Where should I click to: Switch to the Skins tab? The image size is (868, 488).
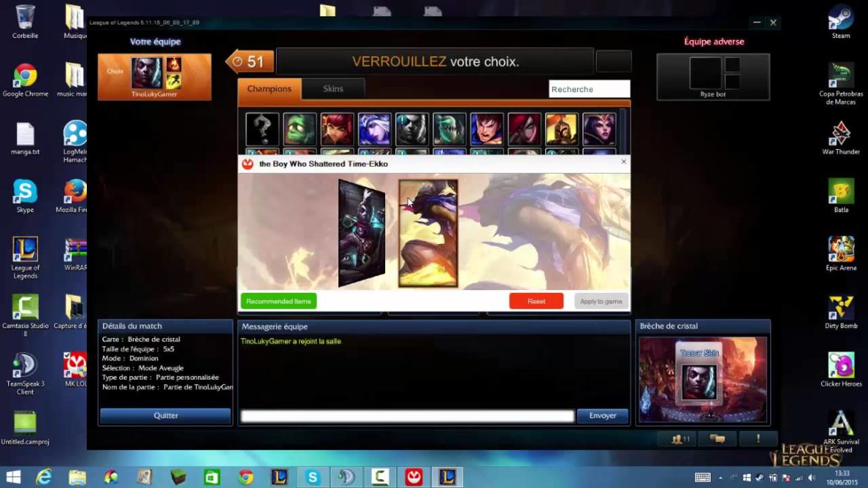pyautogui.click(x=333, y=89)
